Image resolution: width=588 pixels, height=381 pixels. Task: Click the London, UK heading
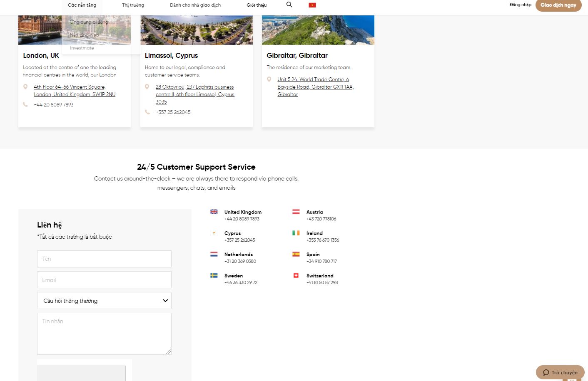pos(41,55)
